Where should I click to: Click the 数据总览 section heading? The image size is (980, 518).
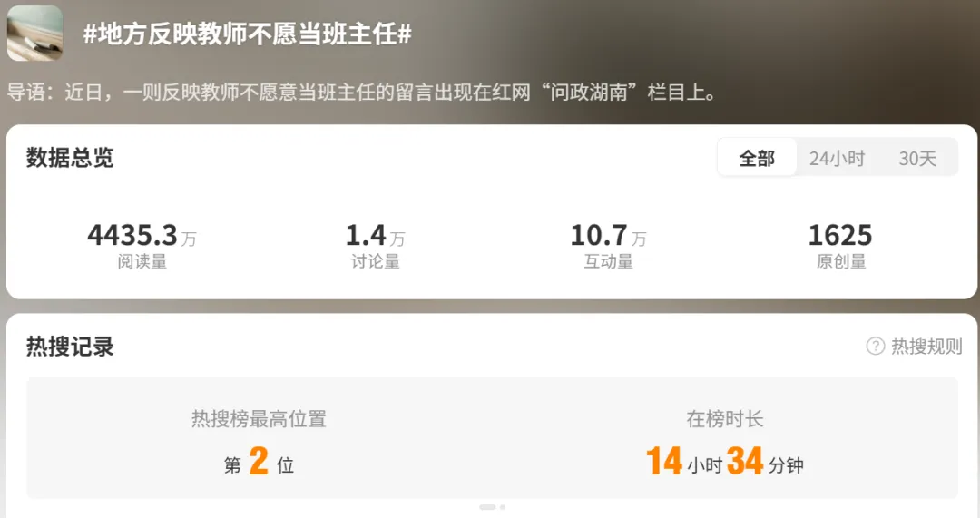(70, 158)
